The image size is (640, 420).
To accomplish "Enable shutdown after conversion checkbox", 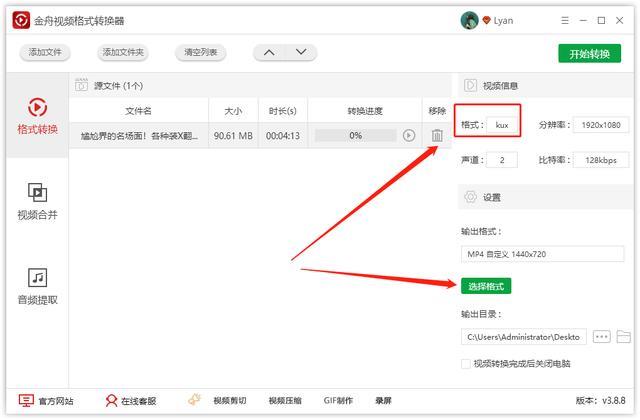I will 466,364.
